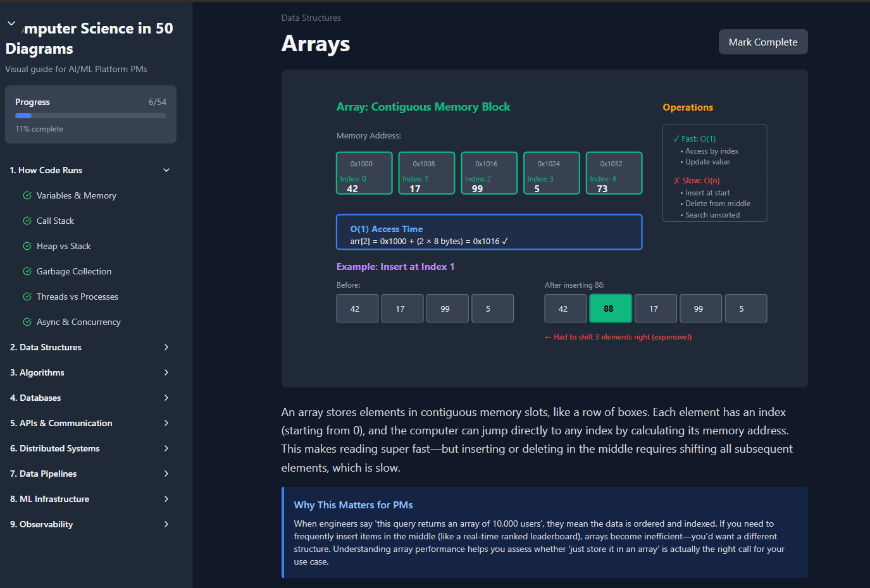The image size is (870, 588).
Task: Select the array box at address 0x1016
Action: point(488,173)
